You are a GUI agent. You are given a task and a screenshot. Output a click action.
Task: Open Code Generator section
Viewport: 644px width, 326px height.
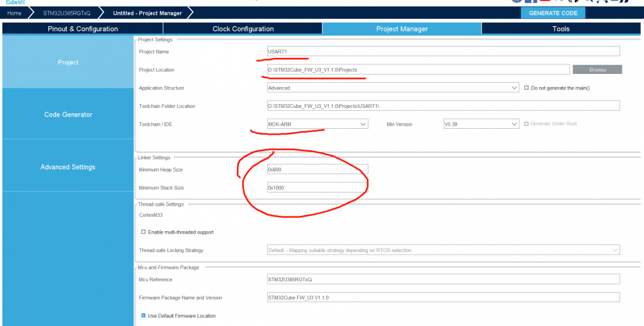(x=68, y=114)
